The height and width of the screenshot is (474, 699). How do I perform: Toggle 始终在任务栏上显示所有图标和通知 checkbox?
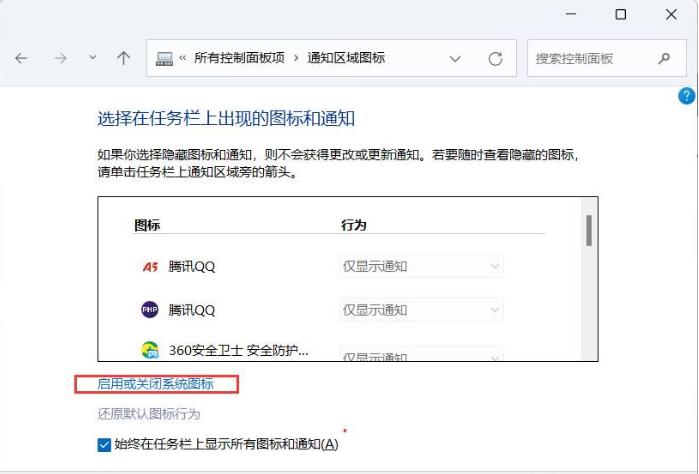105,444
